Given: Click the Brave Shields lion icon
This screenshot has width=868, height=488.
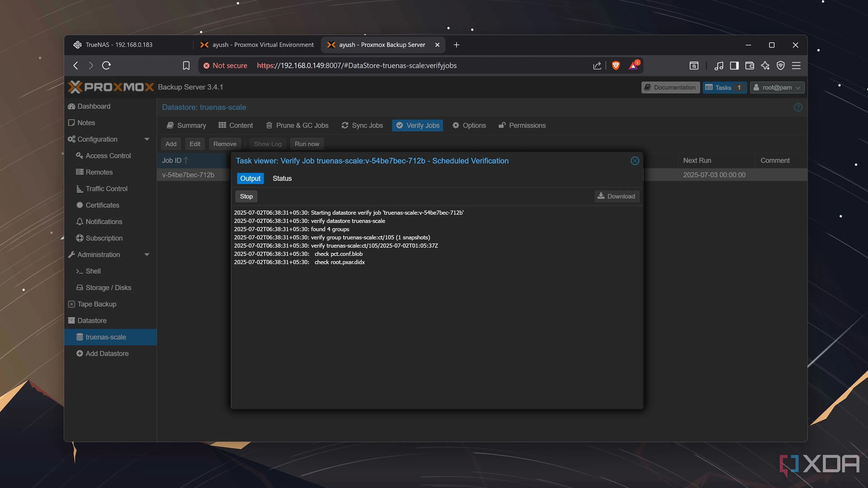Looking at the screenshot, I should 616,65.
